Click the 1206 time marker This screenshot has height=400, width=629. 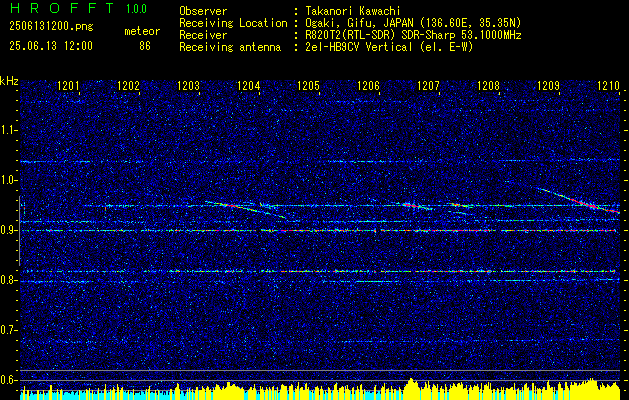[x=368, y=86]
